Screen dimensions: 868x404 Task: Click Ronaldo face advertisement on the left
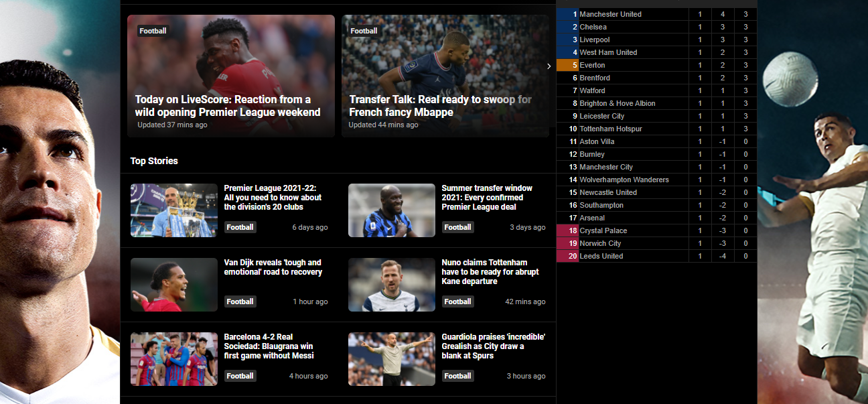(60, 202)
